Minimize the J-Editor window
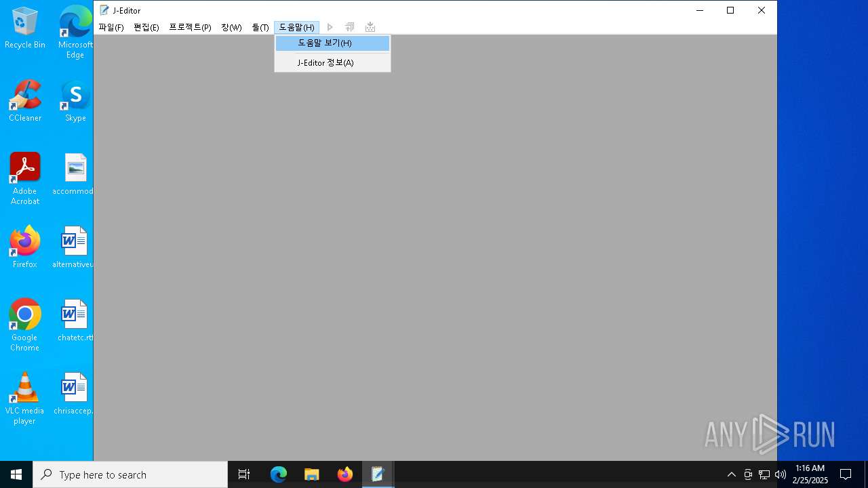The image size is (868, 488). (x=699, y=10)
